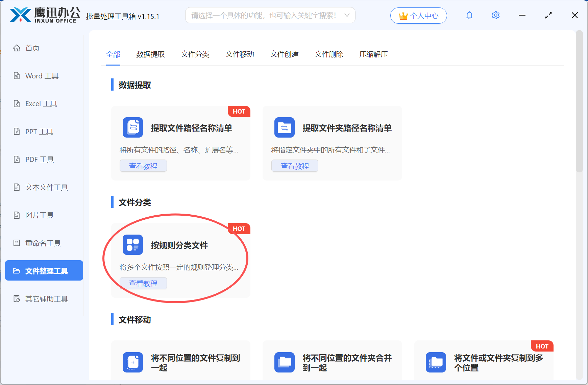Switch to the 文件分类 tab
This screenshot has width=588, height=385.
[x=195, y=54]
